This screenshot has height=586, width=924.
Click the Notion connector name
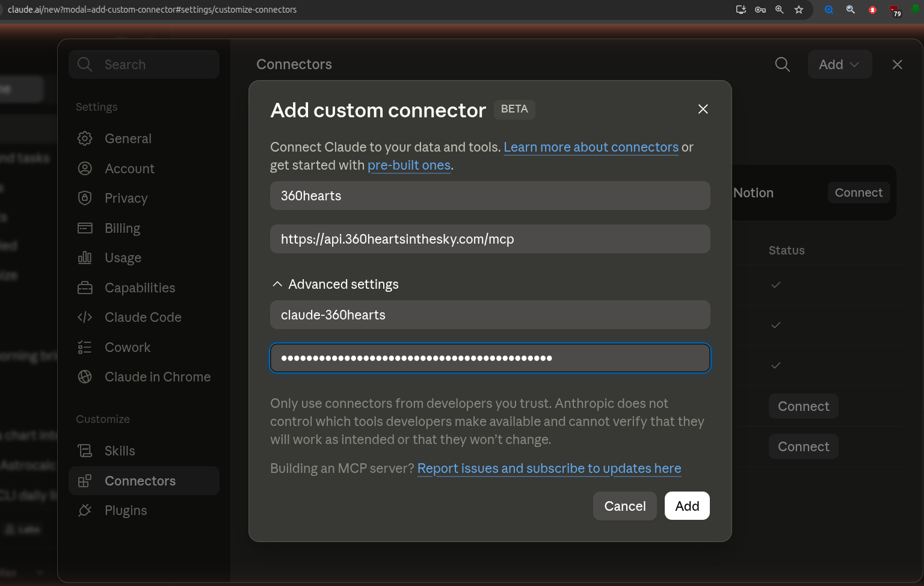(x=753, y=193)
